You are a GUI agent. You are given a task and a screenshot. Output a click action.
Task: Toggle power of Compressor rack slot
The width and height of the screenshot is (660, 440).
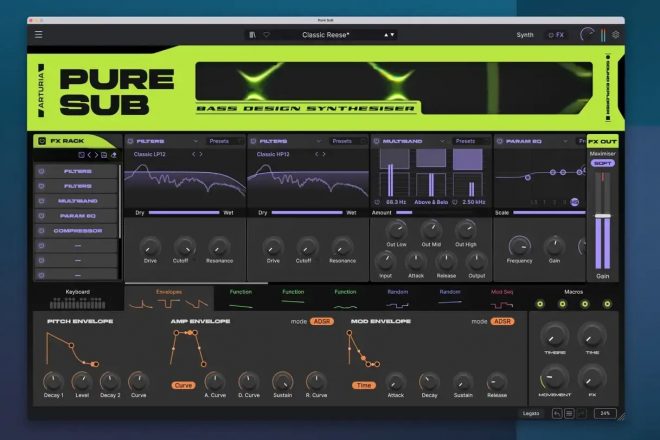pyautogui.click(x=41, y=230)
